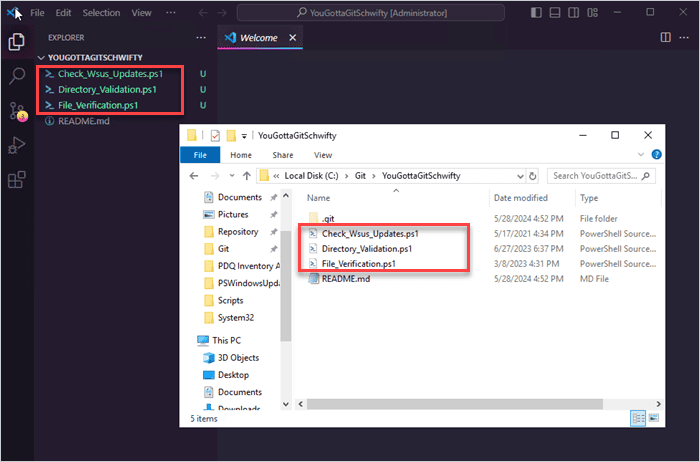Open editor More Actions ellipsis

pyautogui.click(x=684, y=37)
